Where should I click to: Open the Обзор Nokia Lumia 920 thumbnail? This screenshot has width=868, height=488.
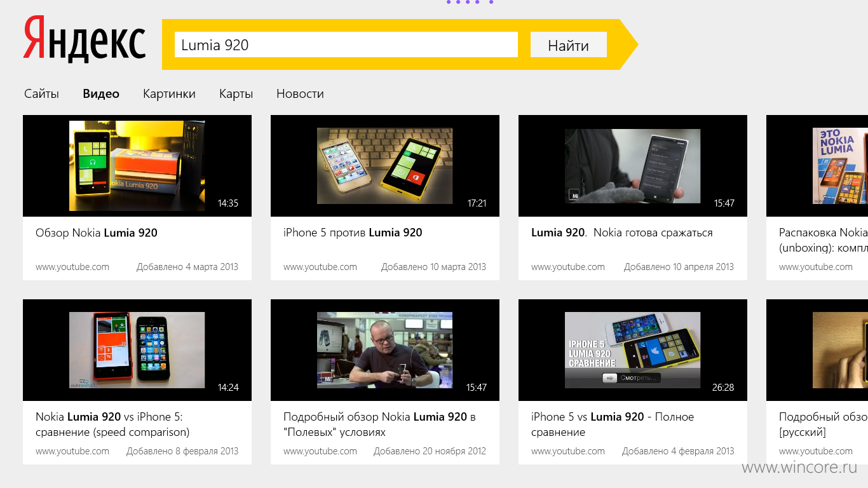pos(137,166)
